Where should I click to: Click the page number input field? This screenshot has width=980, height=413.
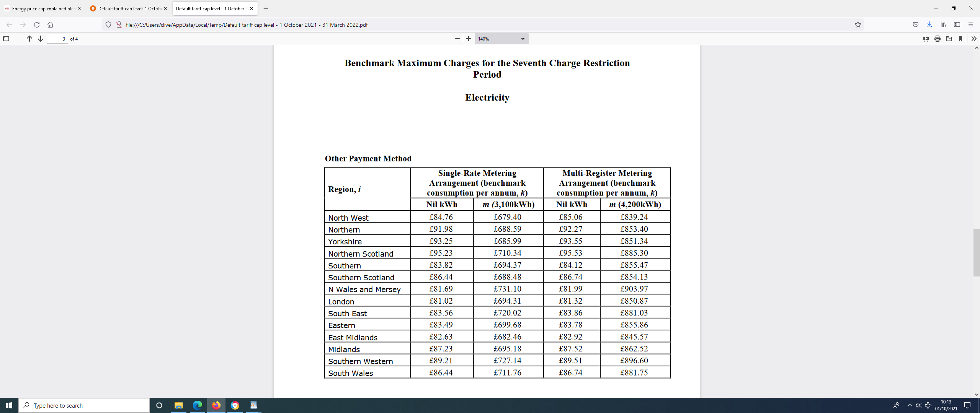57,39
